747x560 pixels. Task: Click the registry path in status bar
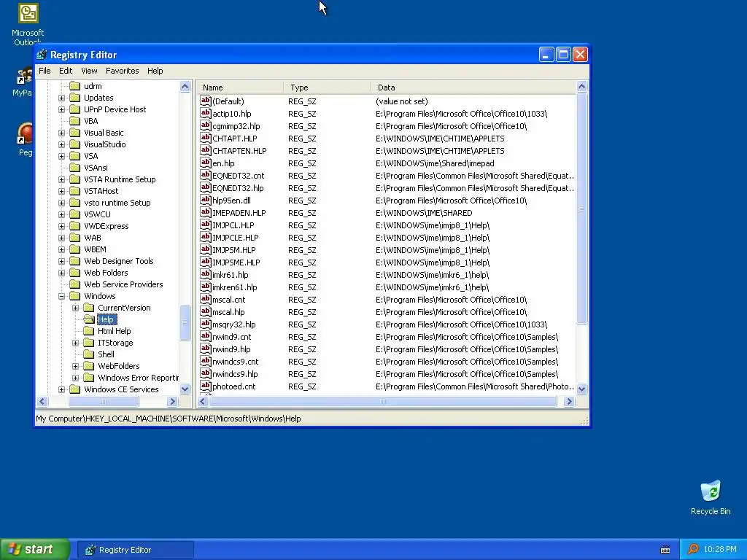169,419
